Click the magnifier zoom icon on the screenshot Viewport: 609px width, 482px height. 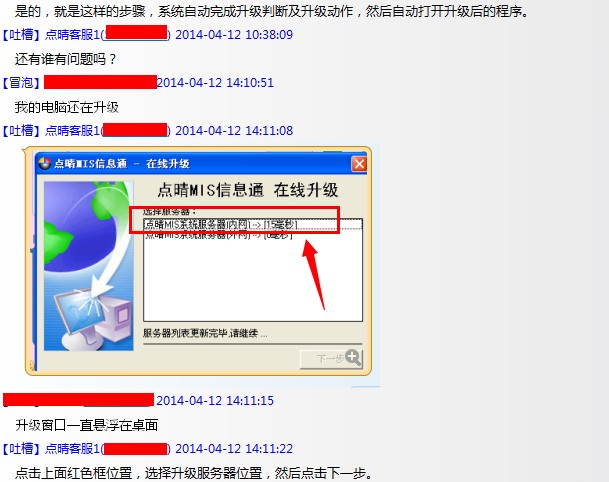click(x=353, y=357)
